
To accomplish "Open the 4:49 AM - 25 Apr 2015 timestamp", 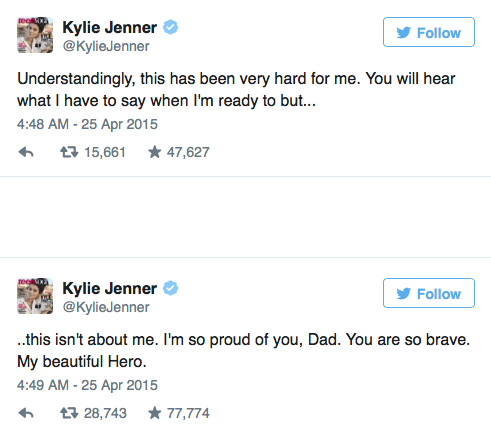I will 87,385.
